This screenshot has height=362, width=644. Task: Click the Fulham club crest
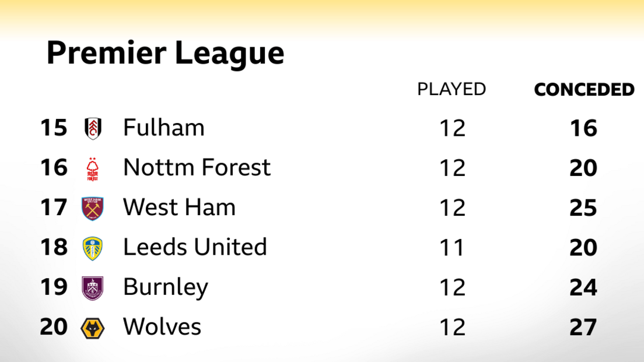tap(93, 128)
